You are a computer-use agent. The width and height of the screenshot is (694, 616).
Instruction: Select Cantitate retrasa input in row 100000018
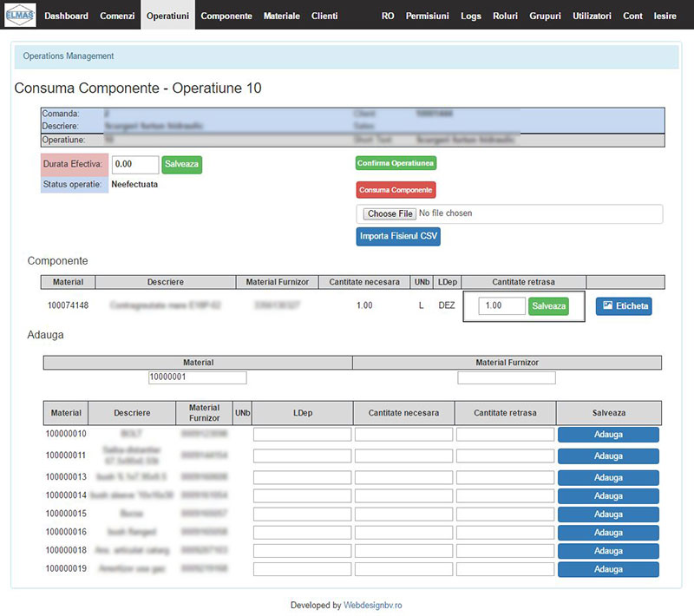505,551
